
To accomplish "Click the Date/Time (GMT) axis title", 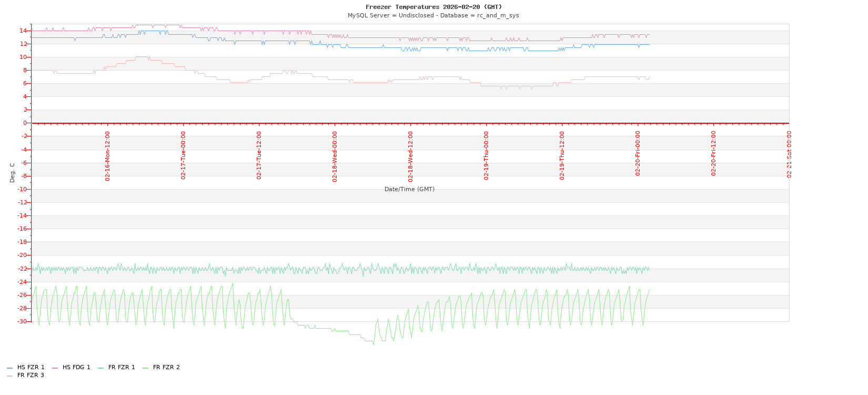I will tap(409, 189).
